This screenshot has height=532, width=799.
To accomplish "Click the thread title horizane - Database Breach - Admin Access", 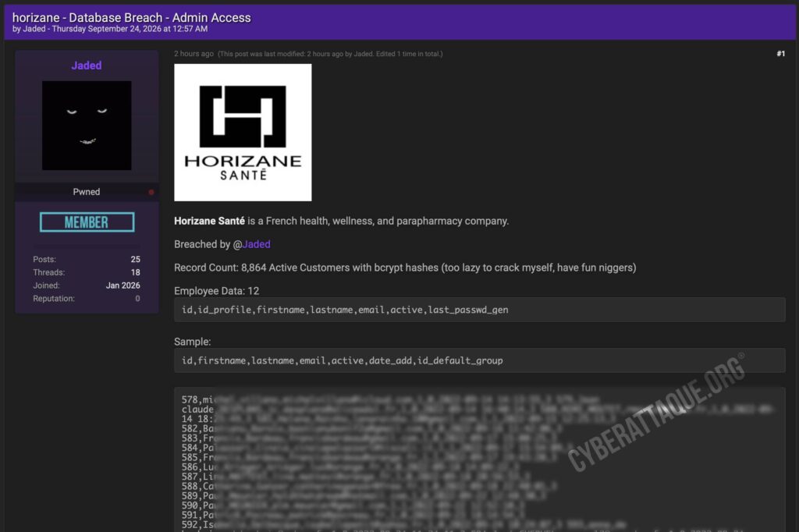I will point(131,17).
